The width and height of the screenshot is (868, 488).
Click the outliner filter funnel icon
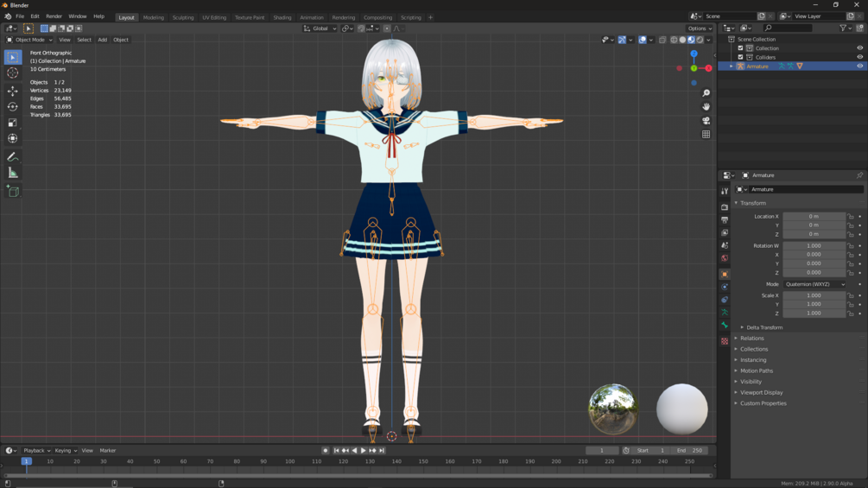pos(843,29)
